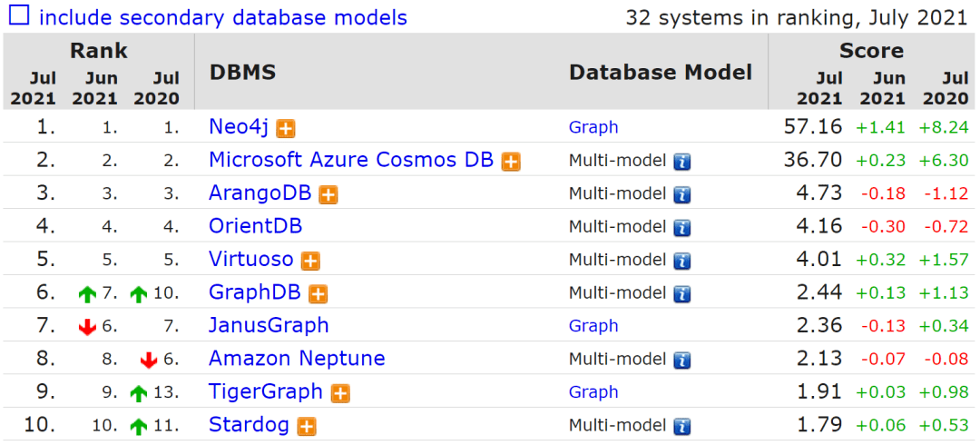Click the Multi-model info icon for GraphDB
Viewport: 980px width, 445px height.
click(x=681, y=293)
